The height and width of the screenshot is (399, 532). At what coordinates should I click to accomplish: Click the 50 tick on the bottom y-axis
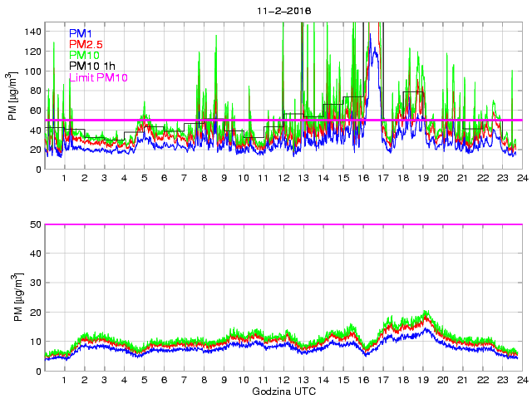coord(35,224)
